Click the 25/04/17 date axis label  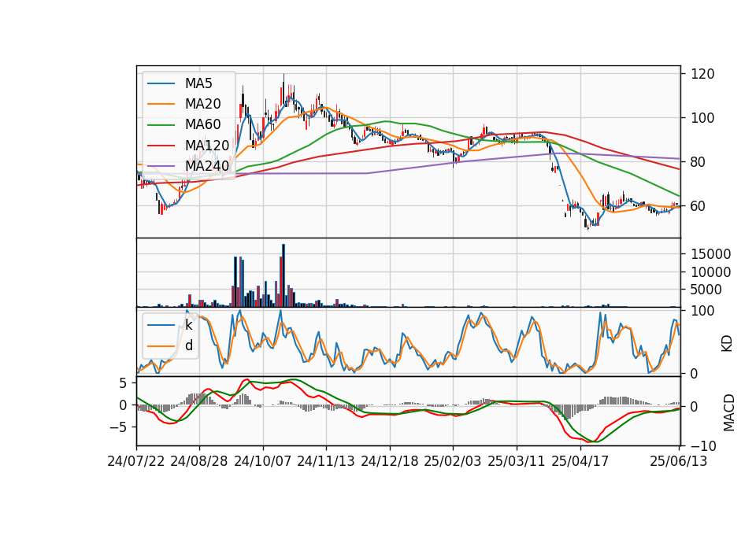coord(580,461)
